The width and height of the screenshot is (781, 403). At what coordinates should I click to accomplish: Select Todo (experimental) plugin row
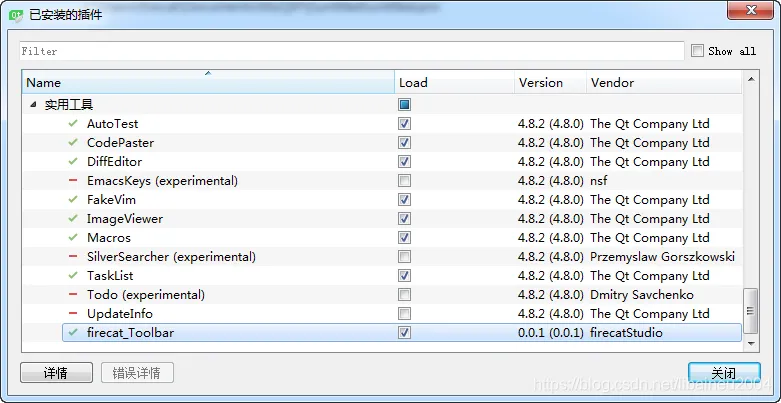[382, 294]
